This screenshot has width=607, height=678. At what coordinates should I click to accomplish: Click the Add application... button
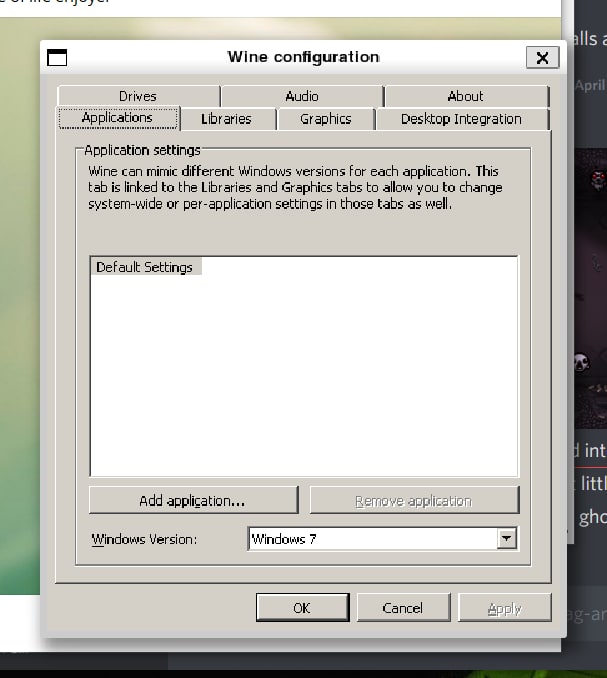[193, 500]
